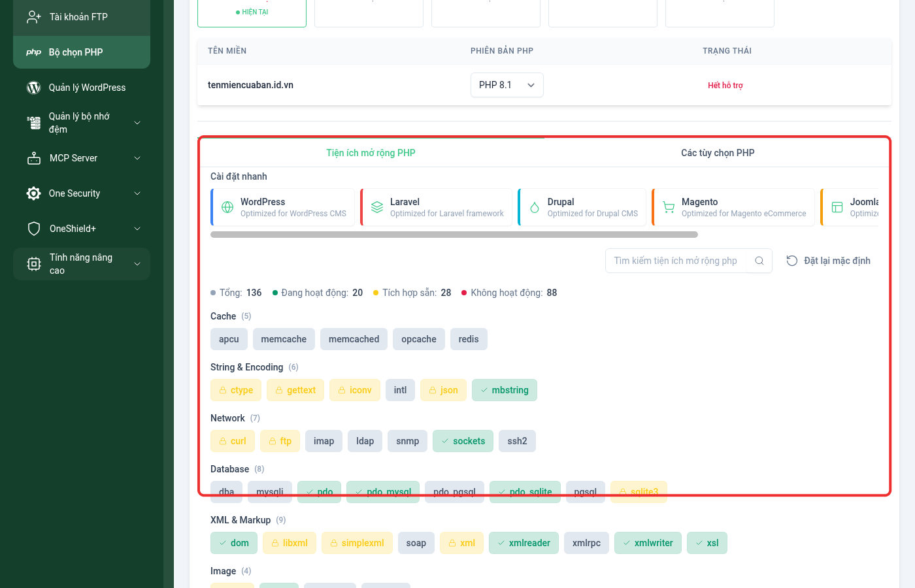Click the cache manager server icon

[x=34, y=123]
